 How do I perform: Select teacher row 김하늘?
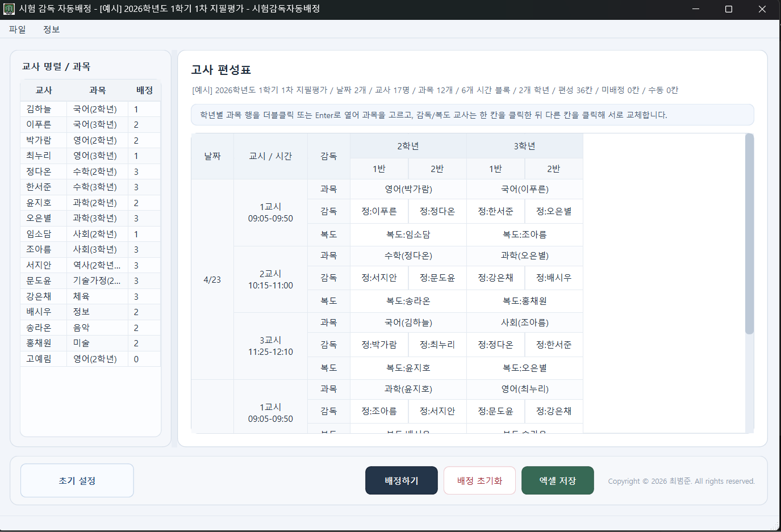[90, 109]
